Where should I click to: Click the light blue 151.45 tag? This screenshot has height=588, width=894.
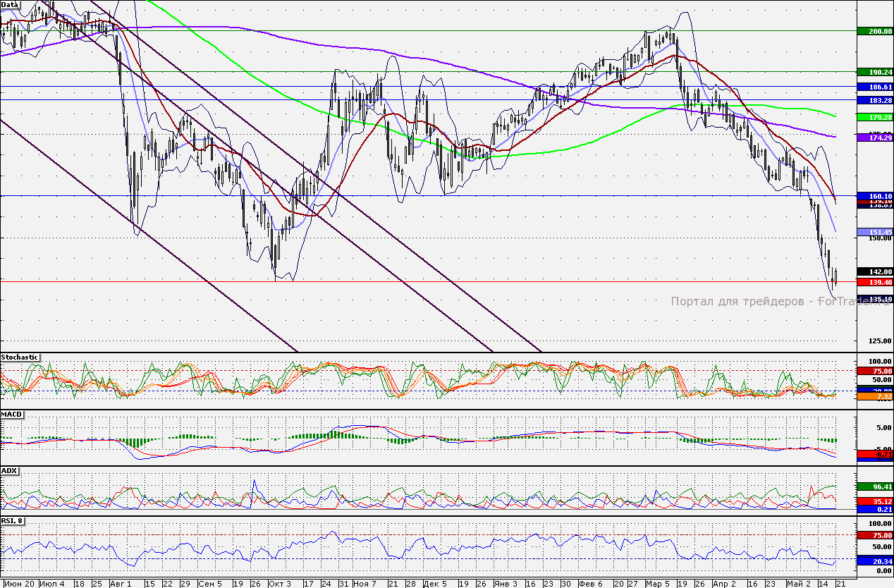(x=874, y=232)
